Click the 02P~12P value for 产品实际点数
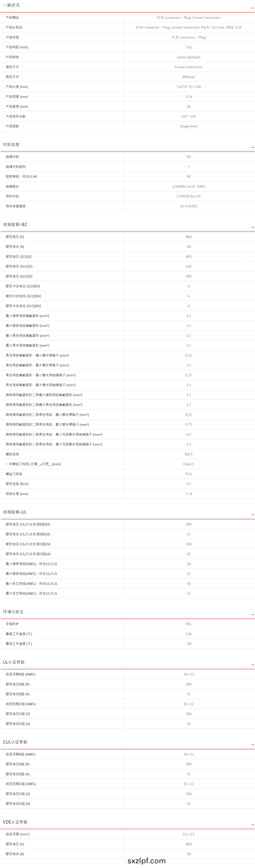 click(x=188, y=117)
